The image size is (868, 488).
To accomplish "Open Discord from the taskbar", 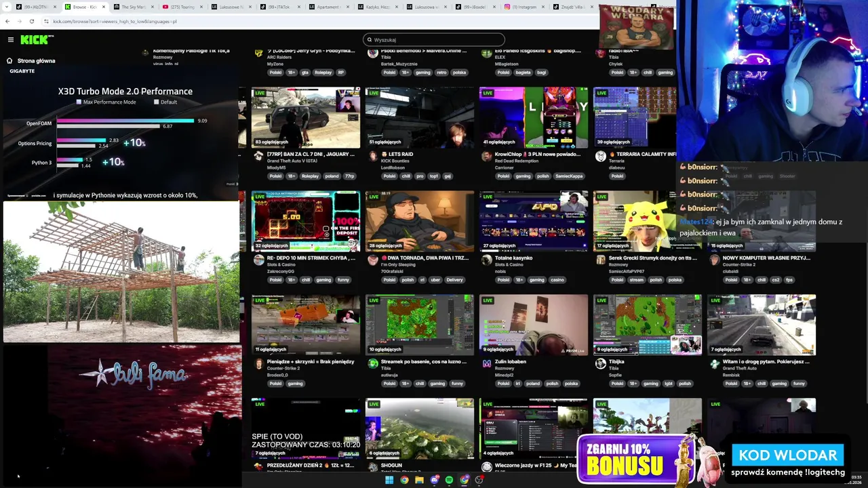I will tap(435, 480).
